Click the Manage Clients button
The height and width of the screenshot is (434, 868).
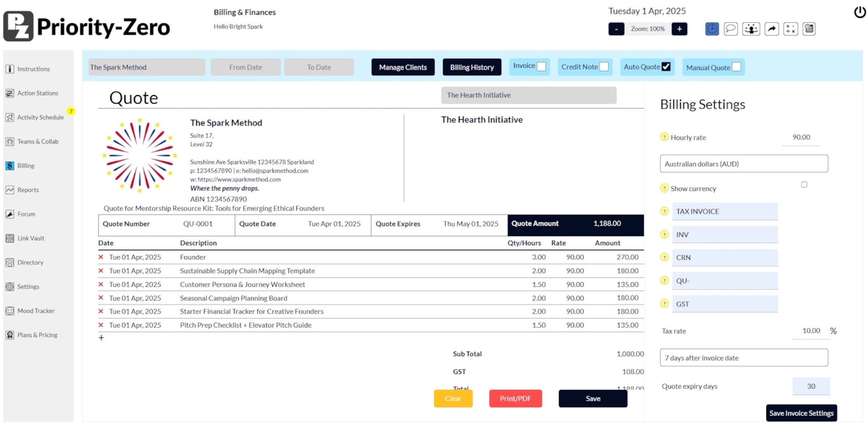click(402, 67)
